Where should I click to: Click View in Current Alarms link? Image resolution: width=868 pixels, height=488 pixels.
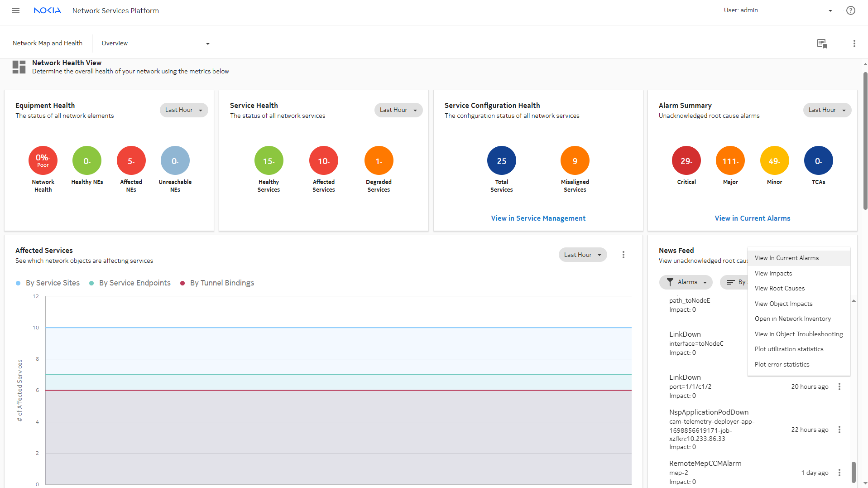[753, 218]
